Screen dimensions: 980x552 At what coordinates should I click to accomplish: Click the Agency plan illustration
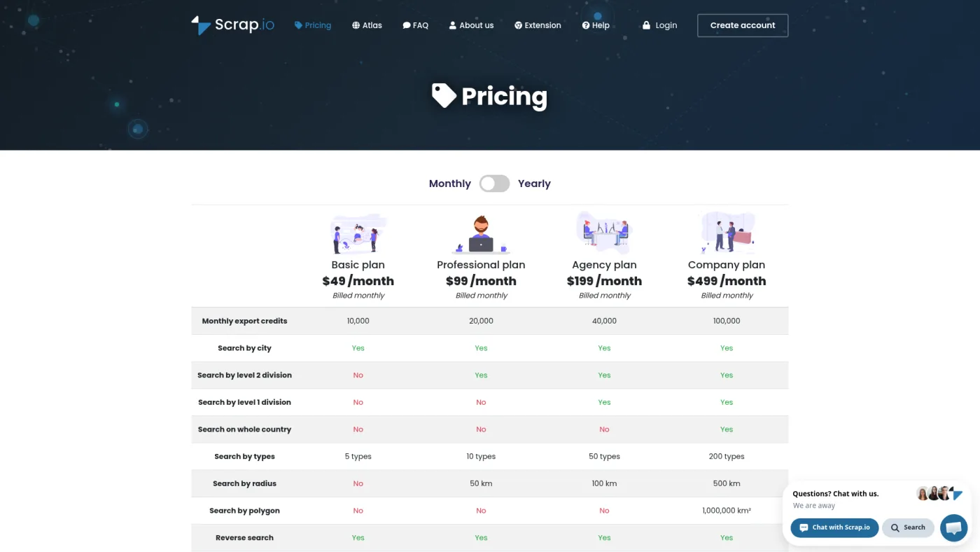point(604,233)
